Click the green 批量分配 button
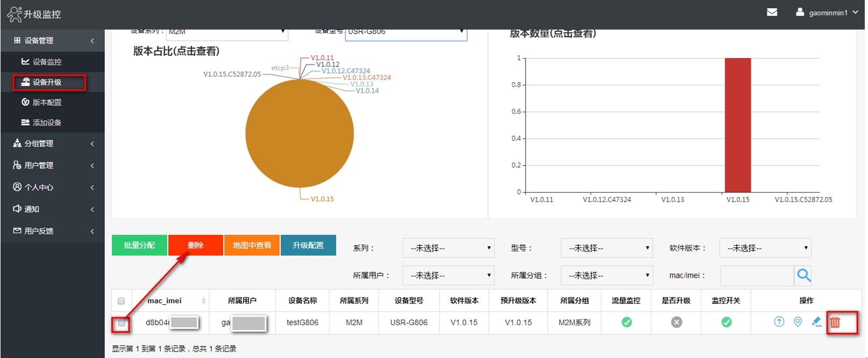Viewport: 868px width, 358px height. tap(139, 245)
